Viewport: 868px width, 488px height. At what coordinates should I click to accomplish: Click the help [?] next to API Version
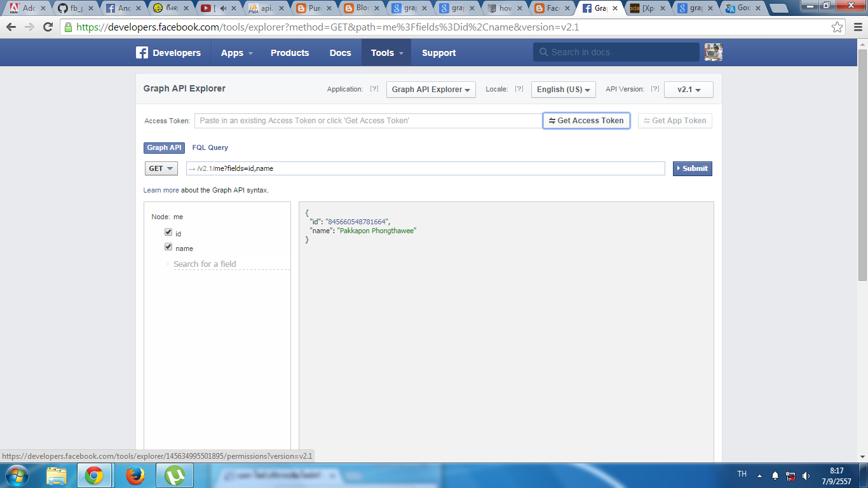tap(654, 89)
